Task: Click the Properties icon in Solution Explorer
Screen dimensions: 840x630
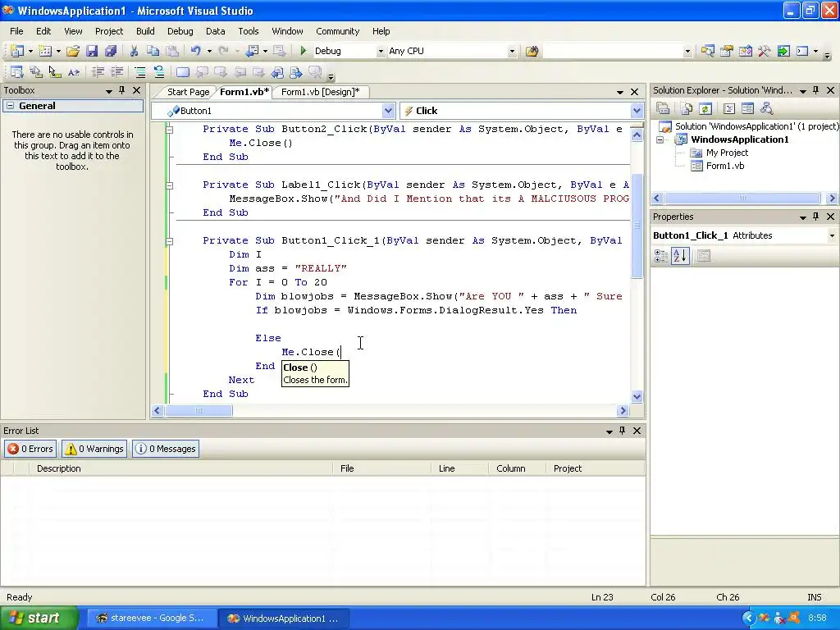Action: [x=663, y=109]
